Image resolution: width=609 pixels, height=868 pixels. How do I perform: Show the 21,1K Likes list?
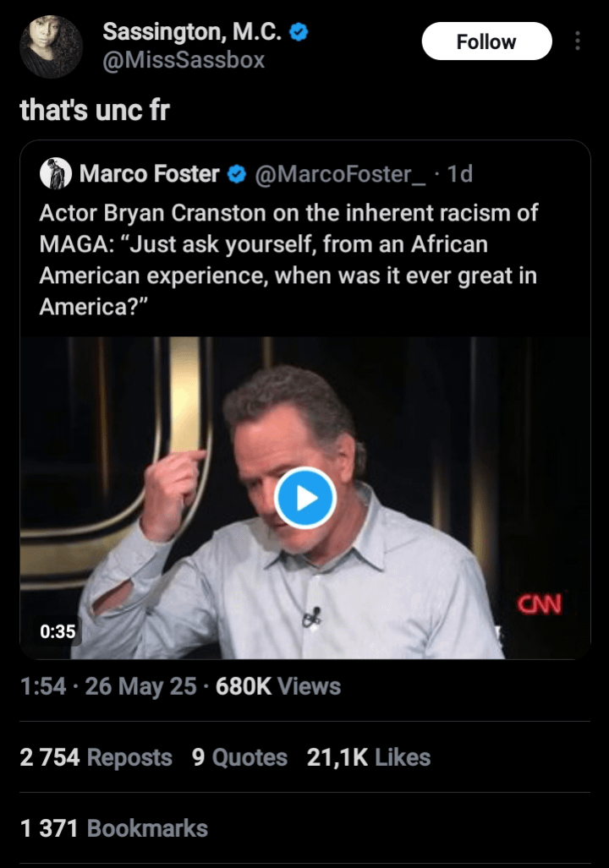pos(368,758)
